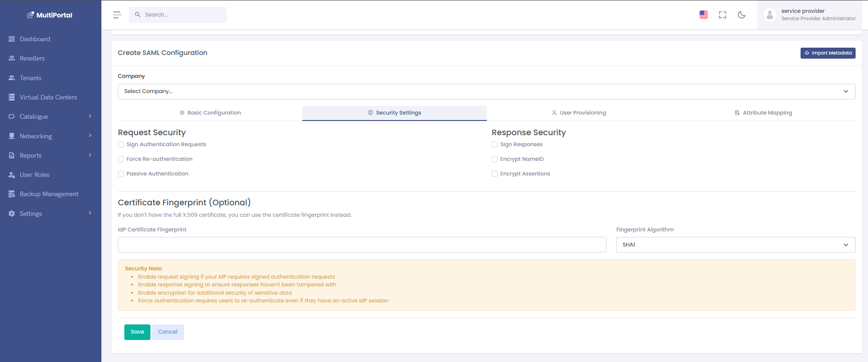Select the Security Settings tab
868x362 pixels.
coord(395,113)
